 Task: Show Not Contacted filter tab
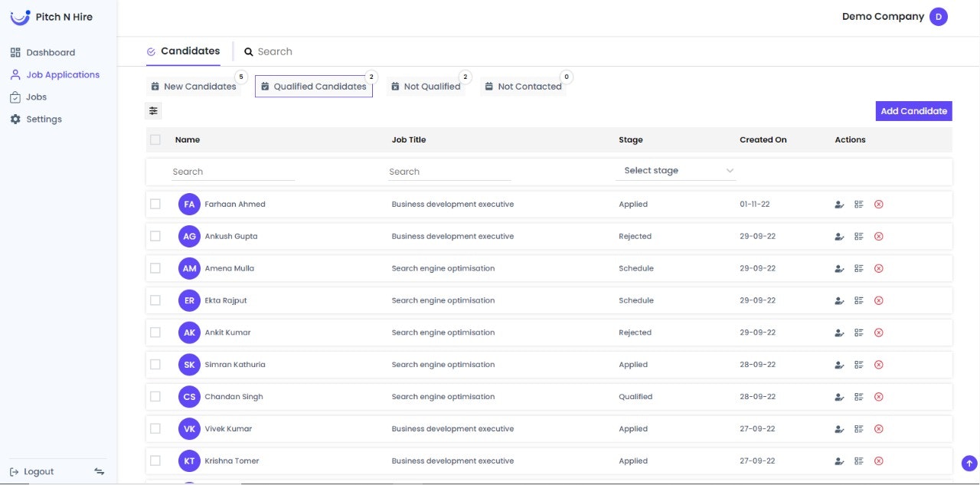(524, 87)
